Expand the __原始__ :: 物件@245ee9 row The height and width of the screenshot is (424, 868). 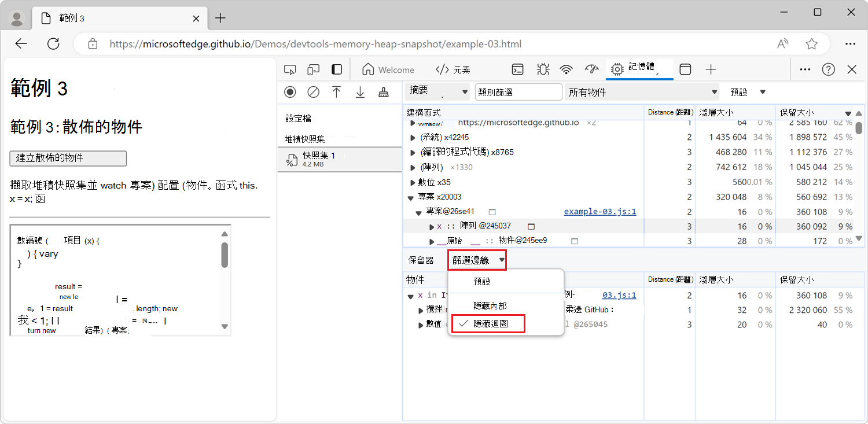click(x=432, y=241)
